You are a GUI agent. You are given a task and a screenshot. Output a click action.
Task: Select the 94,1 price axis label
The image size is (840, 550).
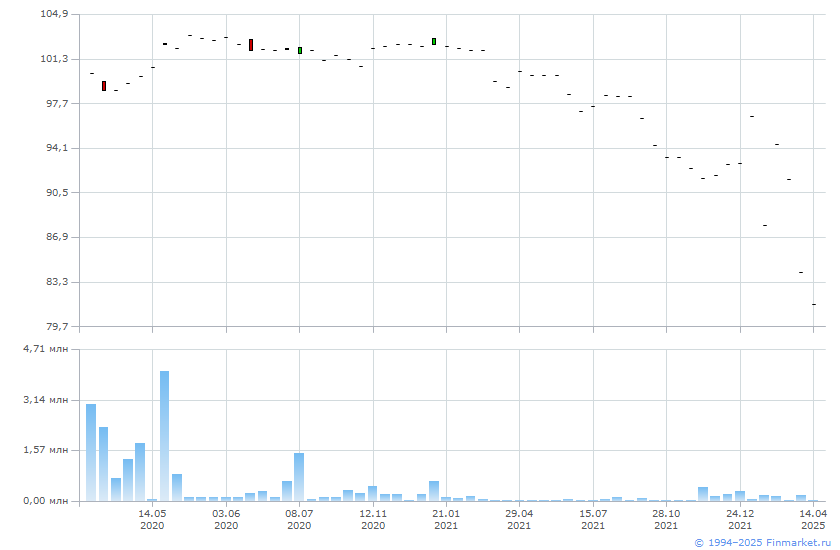57,148
